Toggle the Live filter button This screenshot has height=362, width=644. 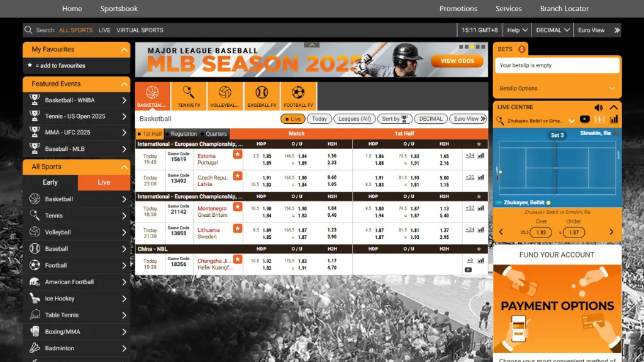pyautogui.click(x=293, y=119)
